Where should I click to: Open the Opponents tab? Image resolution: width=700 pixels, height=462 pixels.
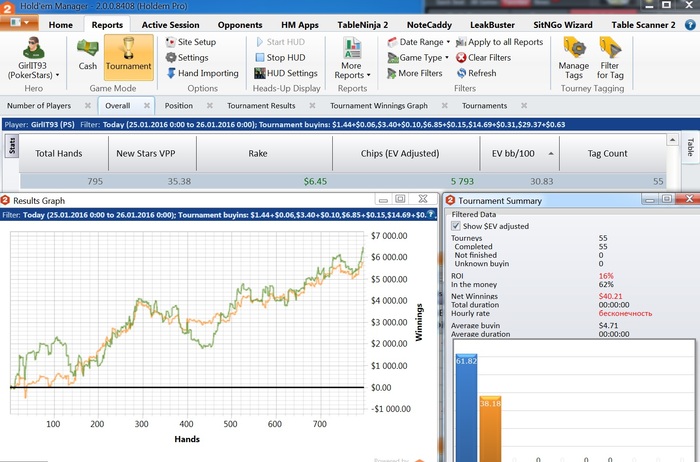coord(240,25)
